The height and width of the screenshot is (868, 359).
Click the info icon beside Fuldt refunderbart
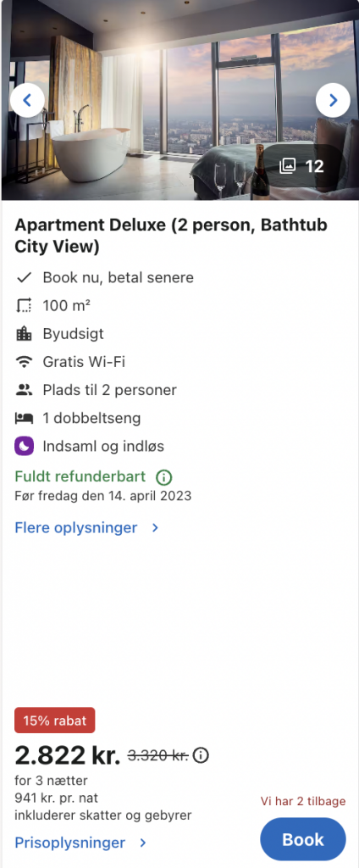coord(163,476)
